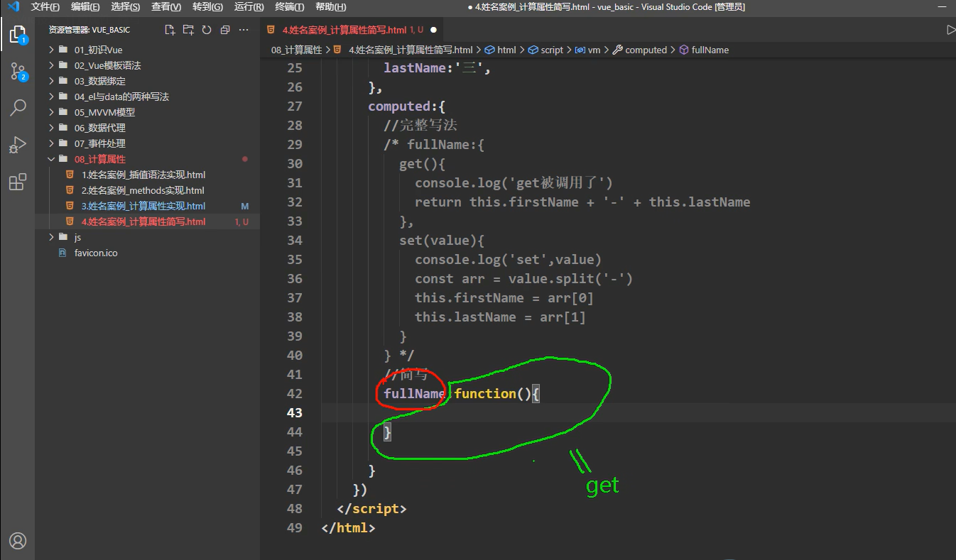Open the 终端(T) menu

pyautogui.click(x=289, y=6)
